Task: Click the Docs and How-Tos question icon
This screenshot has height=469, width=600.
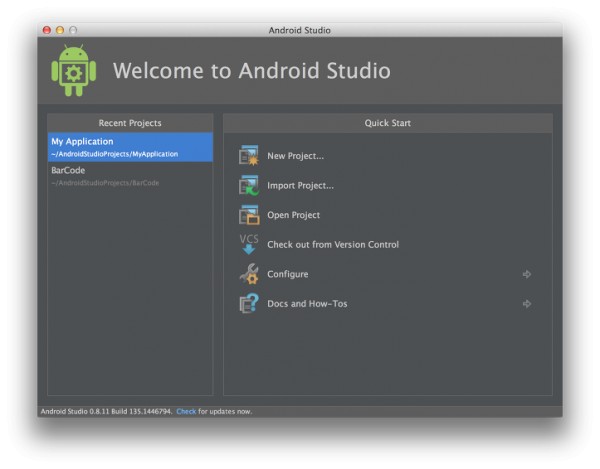Action: click(x=249, y=303)
